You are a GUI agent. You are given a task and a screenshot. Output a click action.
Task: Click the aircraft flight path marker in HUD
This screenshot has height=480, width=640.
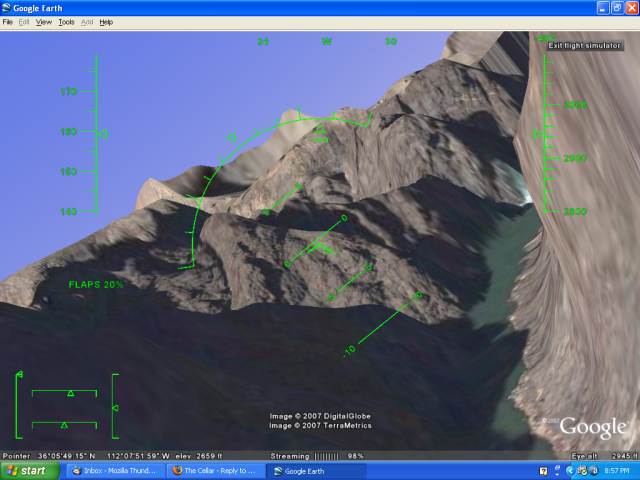(x=322, y=248)
